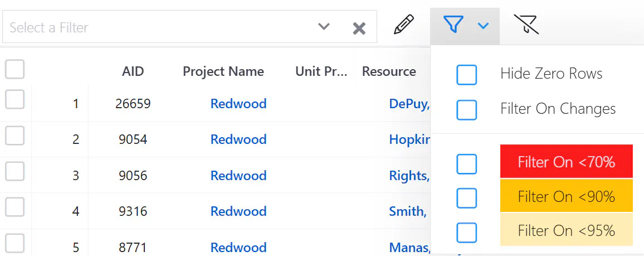644x256 pixels.
Task: Click AID cell 8771
Action: coord(133,248)
